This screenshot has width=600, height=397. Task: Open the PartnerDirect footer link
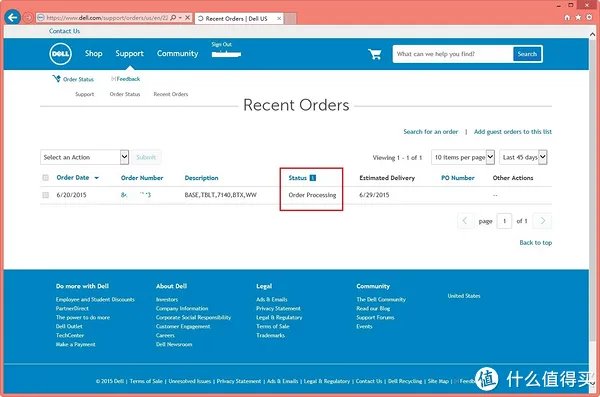tap(72, 309)
